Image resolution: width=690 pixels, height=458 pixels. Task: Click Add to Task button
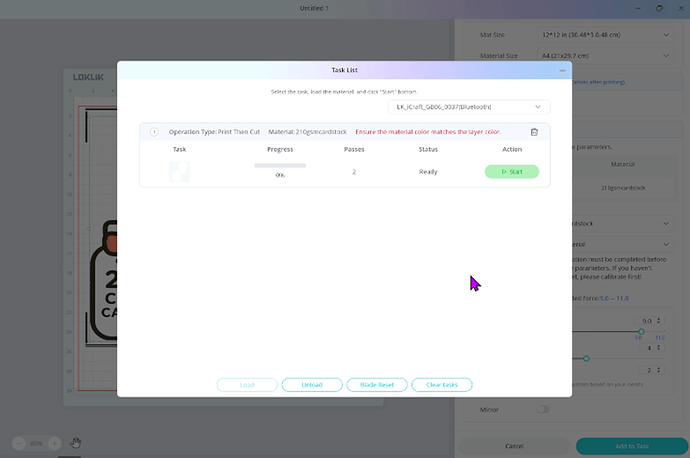pyautogui.click(x=630, y=445)
